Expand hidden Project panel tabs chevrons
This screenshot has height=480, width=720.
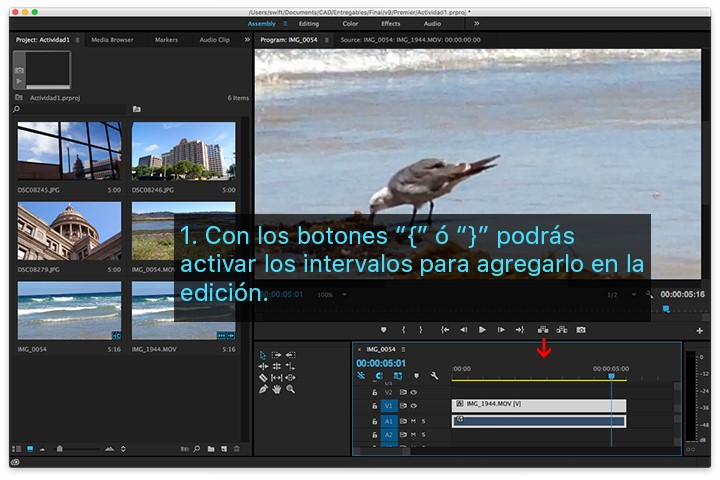247,40
